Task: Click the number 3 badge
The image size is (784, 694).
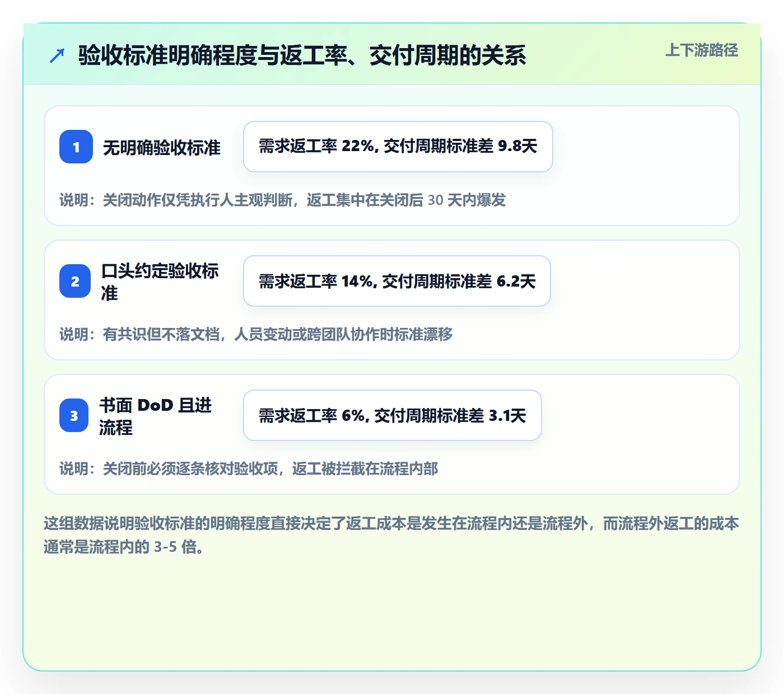Action: tap(74, 415)
